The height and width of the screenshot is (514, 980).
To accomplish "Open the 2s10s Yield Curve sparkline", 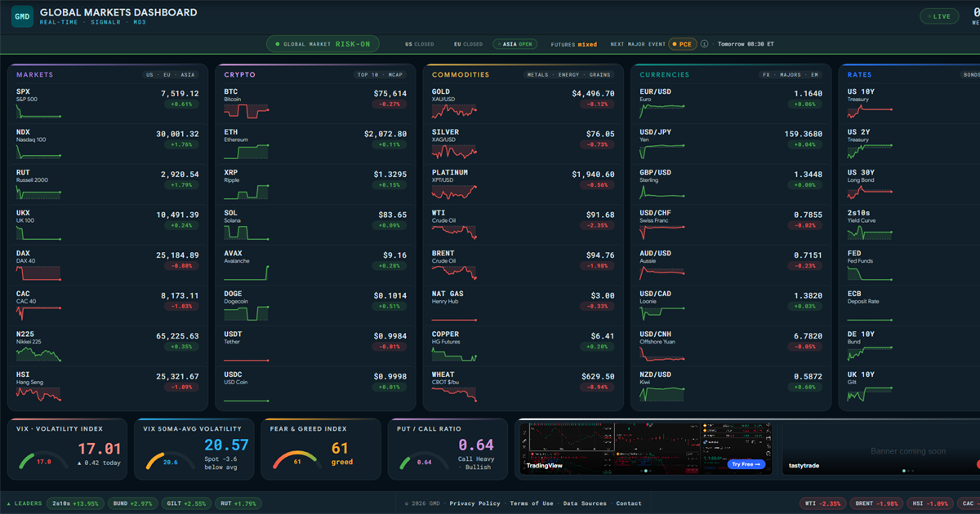I will [871, 232].
